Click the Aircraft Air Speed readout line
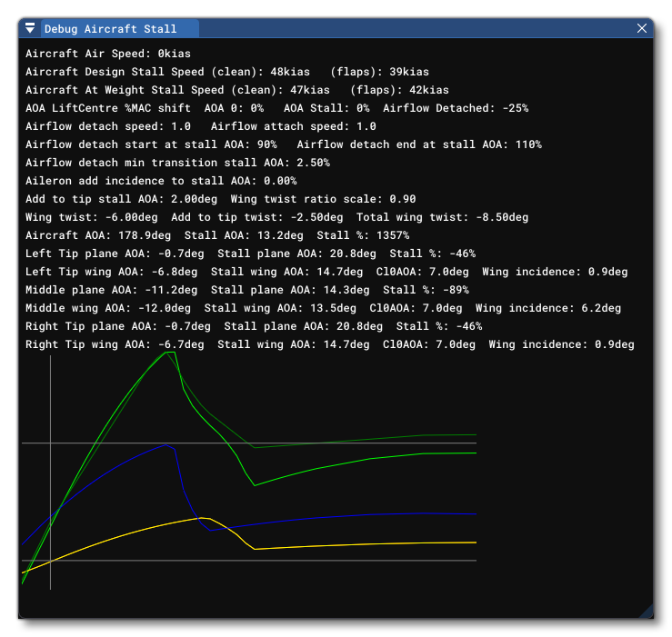 108,54
